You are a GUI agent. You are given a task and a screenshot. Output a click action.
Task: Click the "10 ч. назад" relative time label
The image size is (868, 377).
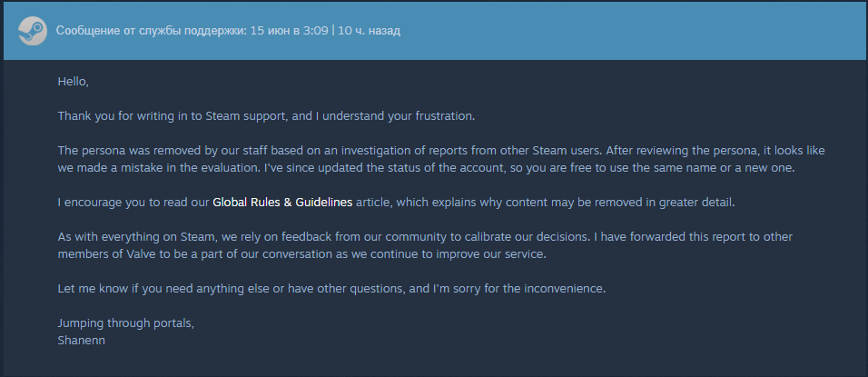pyautogui.click(x=369, y=31)
